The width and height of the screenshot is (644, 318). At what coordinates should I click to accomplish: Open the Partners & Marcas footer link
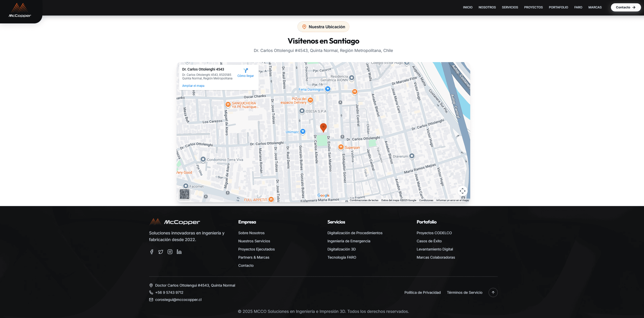[254, 257]
